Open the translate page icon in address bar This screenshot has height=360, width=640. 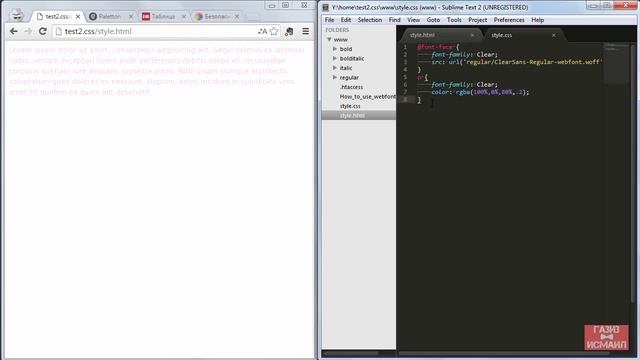262,31
